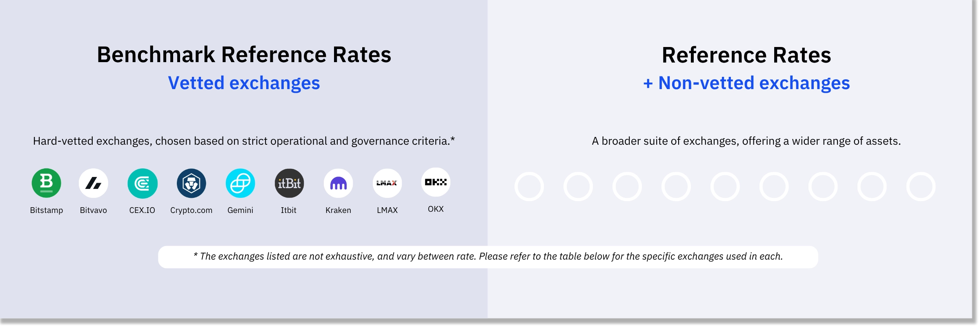Click the green Bitstamp logo icon
The image size is (980, 327).
[x=47, y=183]
